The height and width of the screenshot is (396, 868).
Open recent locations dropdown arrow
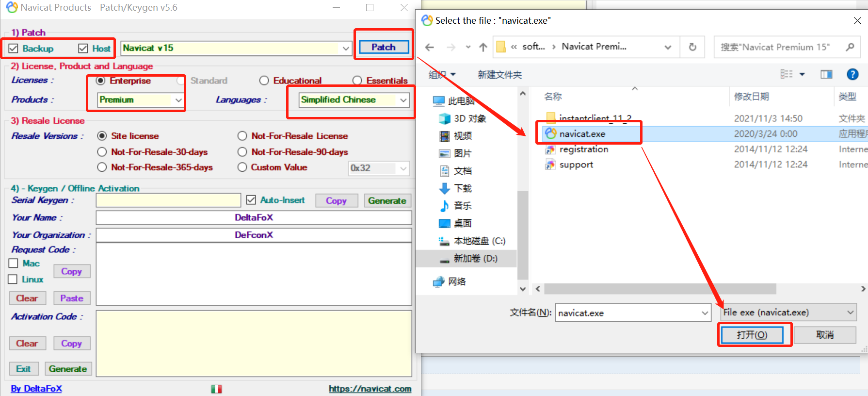click(468, 47)
